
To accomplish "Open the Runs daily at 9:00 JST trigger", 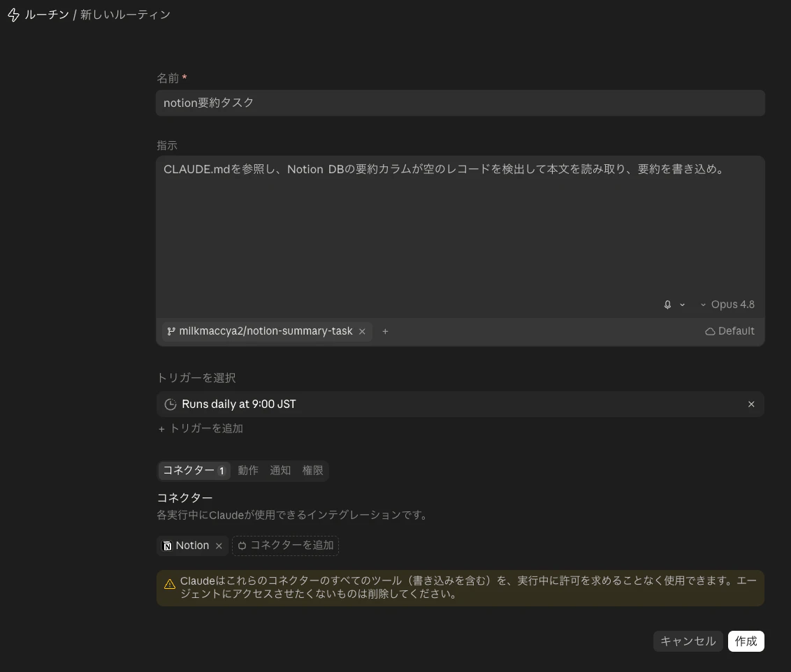I will click(x=460, y=404).
